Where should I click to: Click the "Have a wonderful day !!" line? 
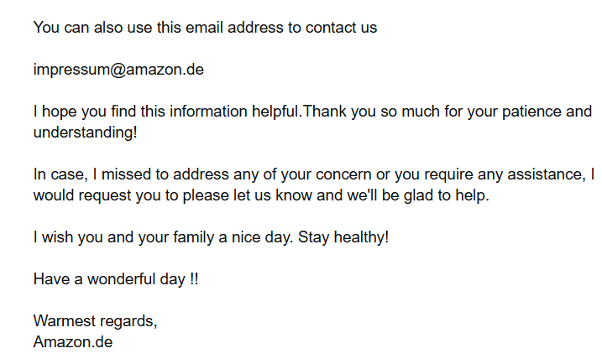[116, 279]
